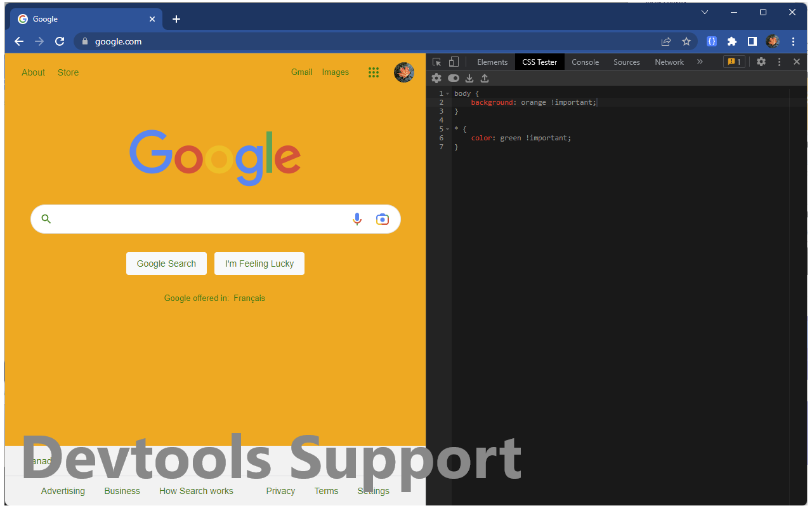Open the Advertising footer link

(x=63, y=491)
